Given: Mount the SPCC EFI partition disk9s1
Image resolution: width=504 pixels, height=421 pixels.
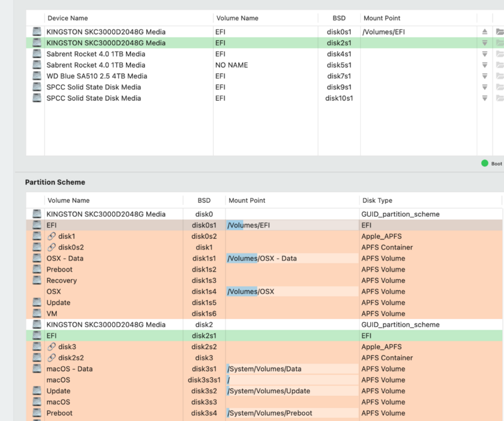Looking at the screenshot, I should pos(484,87).
